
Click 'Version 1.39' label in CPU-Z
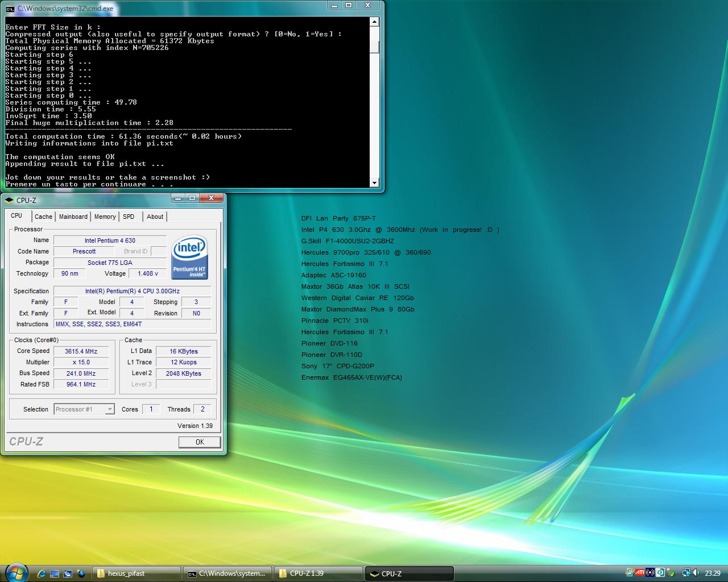pos(195,426)
